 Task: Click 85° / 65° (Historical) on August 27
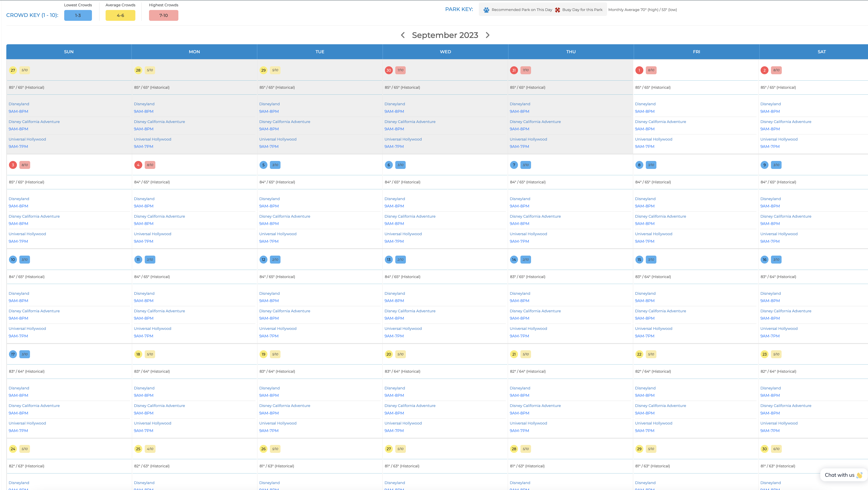pyautogui.click(x=27, y=87)
